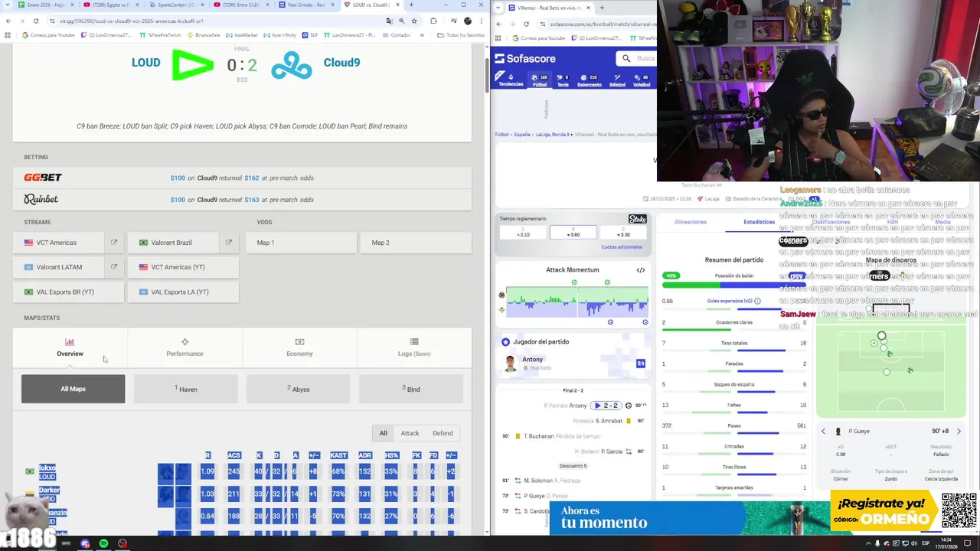Open the Sofascore tab list dropdown arrow
980x551 pixels.
click(498, 8)
